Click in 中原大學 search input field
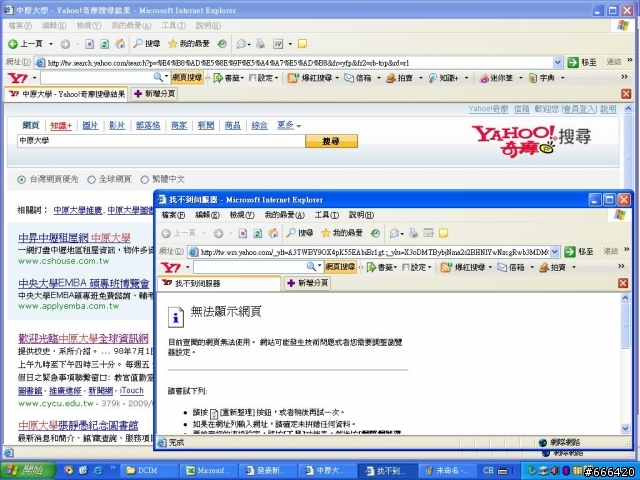640x480 pixels. 161,141
